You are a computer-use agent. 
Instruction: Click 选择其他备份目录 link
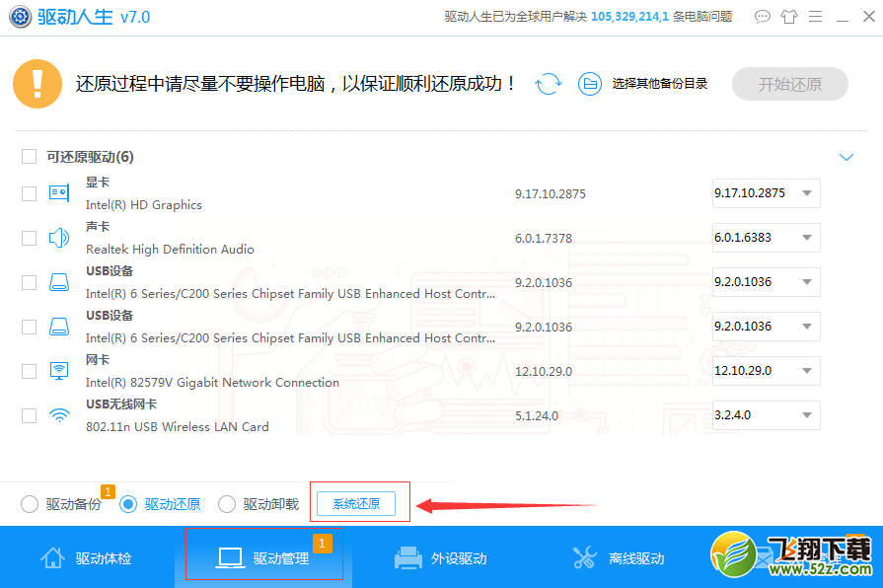pyautogui.click(x=659, y=84)
